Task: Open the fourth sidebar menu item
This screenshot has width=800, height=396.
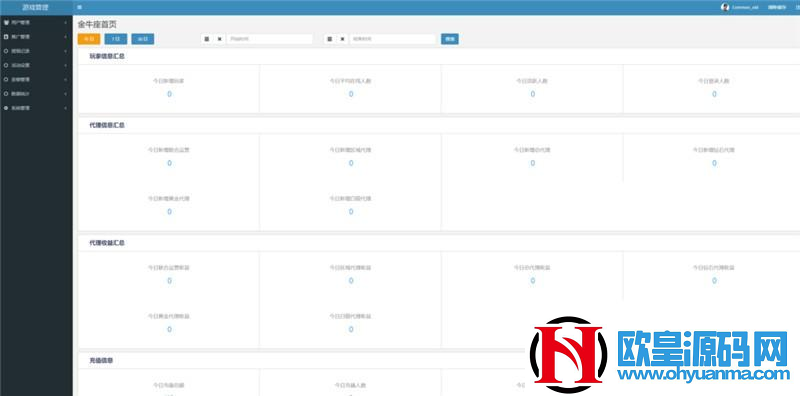Action: click(36, 65)
